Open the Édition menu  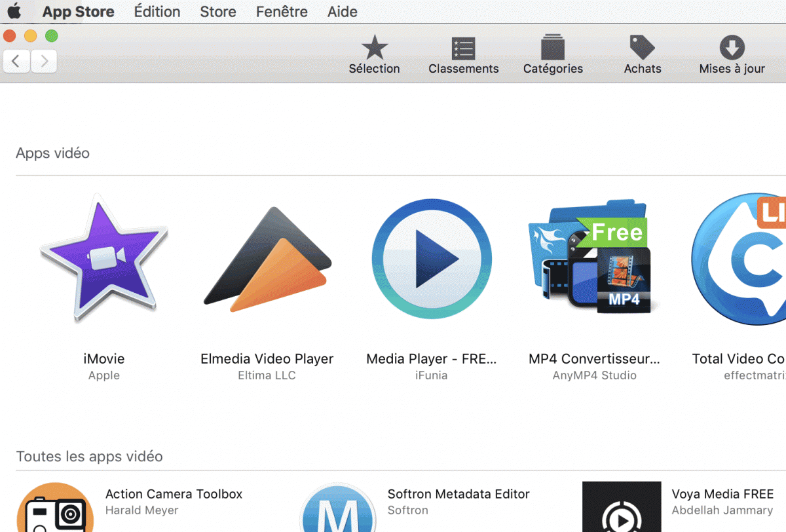[x=157, y=12]
